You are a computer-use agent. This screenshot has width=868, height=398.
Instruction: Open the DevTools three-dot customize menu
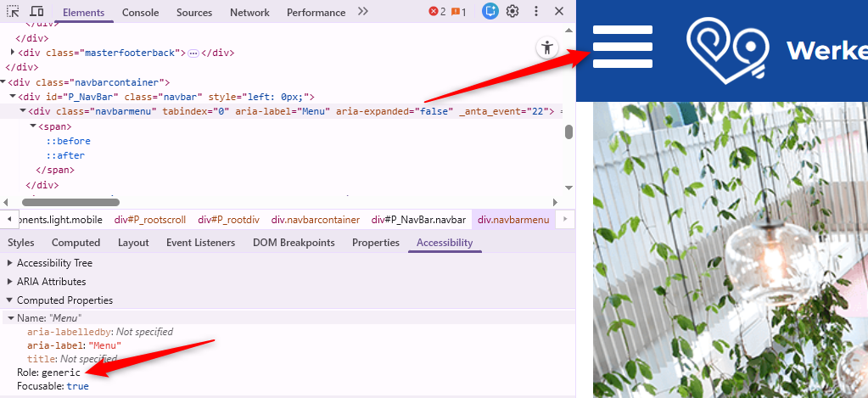536,12
